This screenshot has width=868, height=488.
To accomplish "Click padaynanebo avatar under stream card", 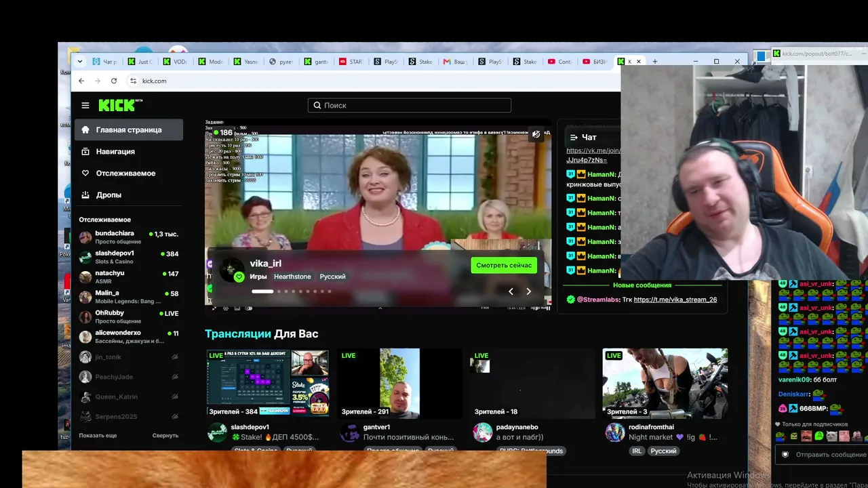I will [x=482, y=432].
